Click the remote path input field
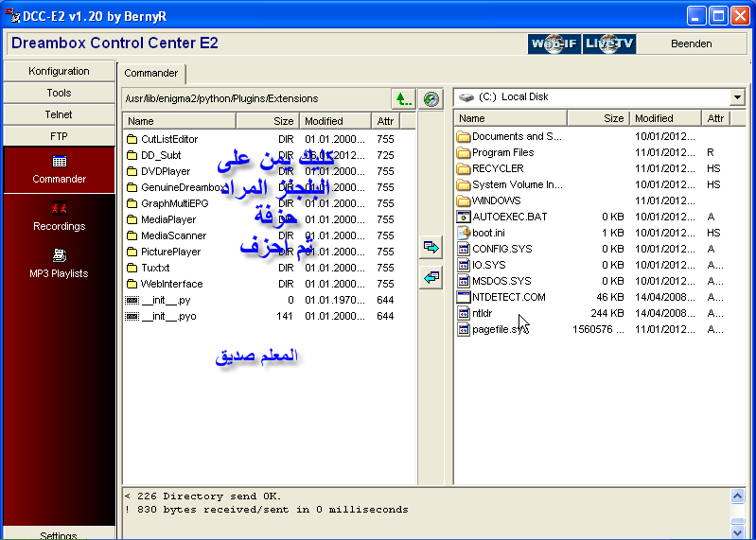The image size is (756, 540). (x=256, y=98)
